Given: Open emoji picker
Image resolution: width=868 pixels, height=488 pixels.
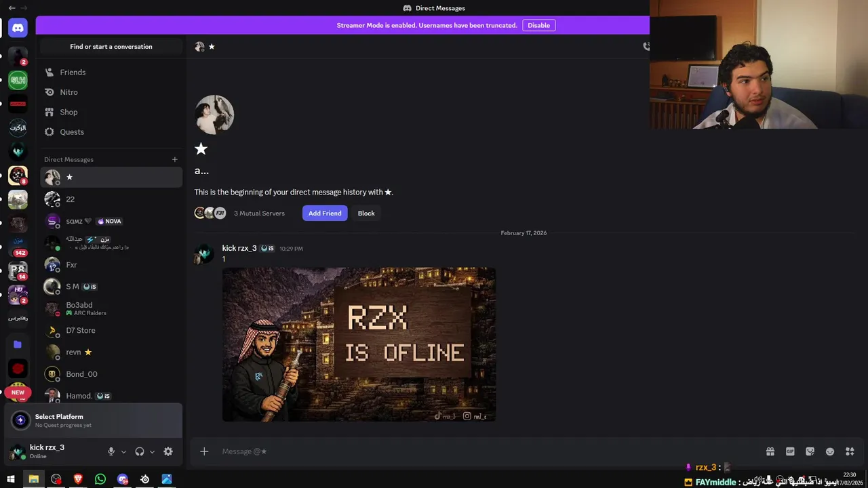Looking at the screenshot, I should tap(830, 451).
